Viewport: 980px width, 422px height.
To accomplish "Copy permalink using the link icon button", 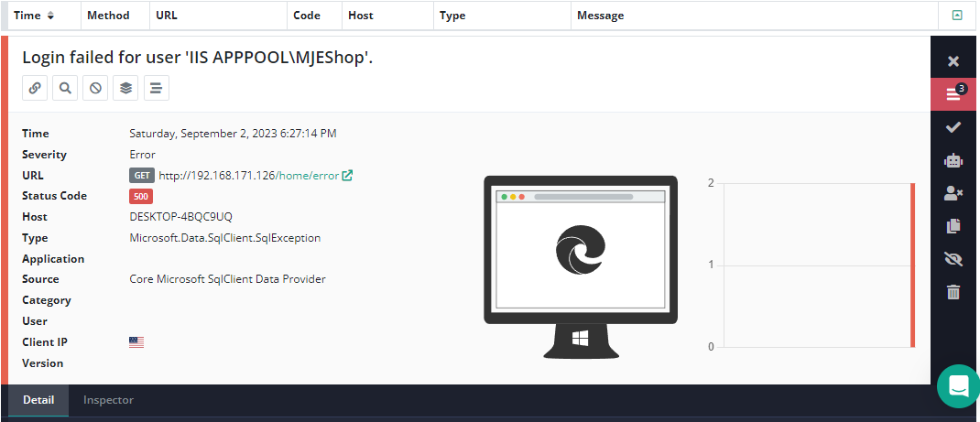I will tap(35, 88).
